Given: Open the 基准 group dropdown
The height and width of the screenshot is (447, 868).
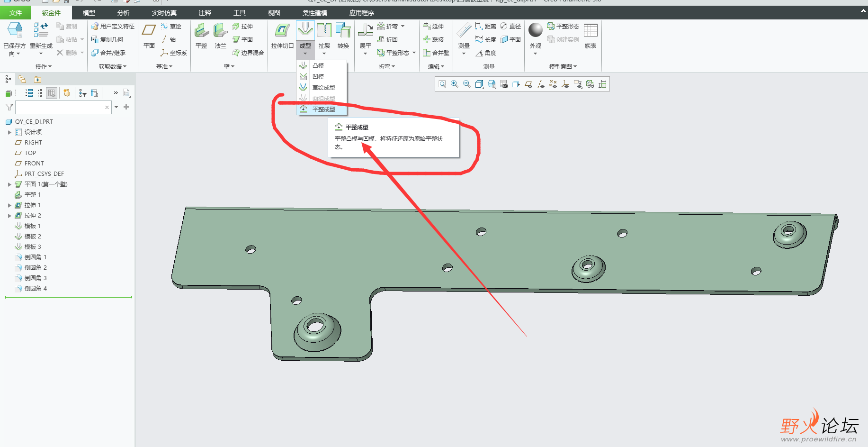Looking at the screenshot, I should pyautogui.click(x=164, y=67).
